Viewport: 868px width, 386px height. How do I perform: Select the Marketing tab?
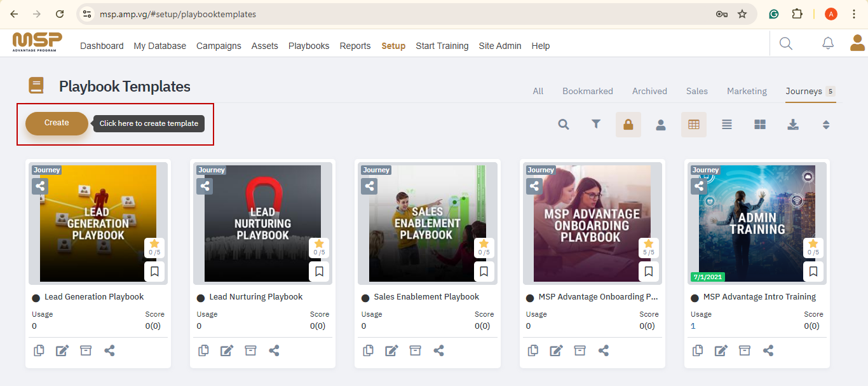coord(747,91)
